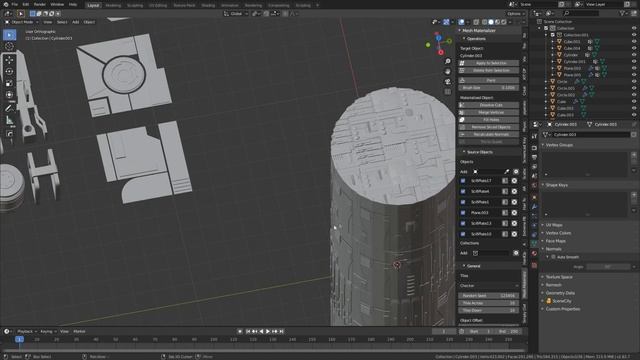
Task: Select the Scale tool
Action: click(x=9, y=83)
